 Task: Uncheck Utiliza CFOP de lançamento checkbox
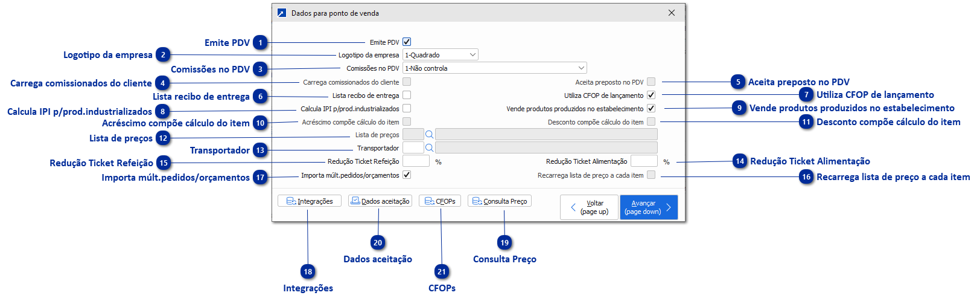[651, 95]
